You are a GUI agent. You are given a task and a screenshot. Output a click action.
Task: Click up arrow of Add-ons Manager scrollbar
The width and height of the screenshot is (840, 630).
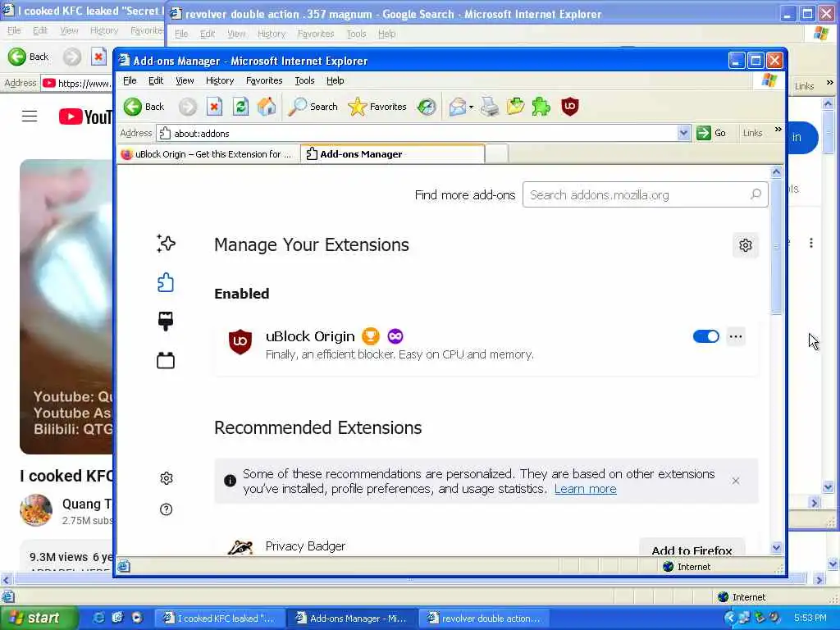coord(776,172)
